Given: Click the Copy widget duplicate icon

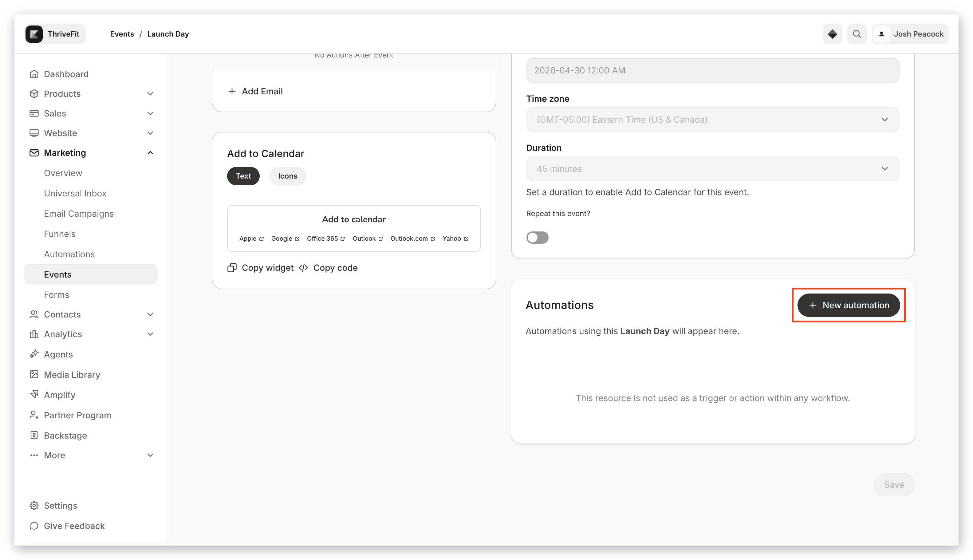Looking at the screenshot, I should (x=232, y=268).
